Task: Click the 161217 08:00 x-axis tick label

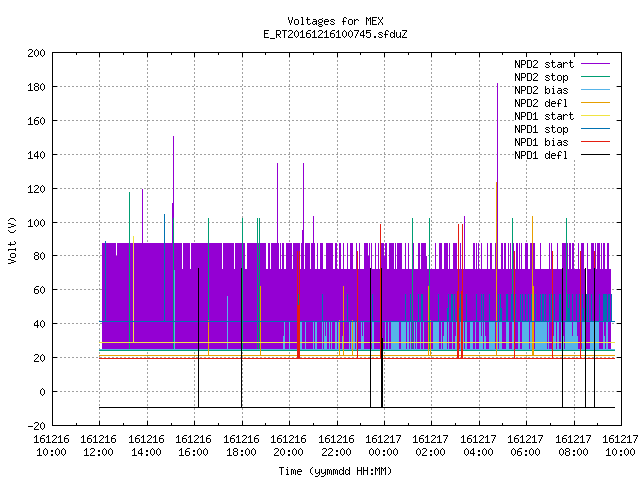Action: (x=573, y=446)
